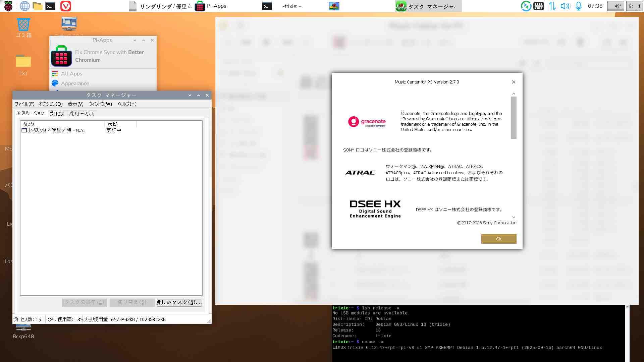
Task: Open the Raspberry Pi main menu
Action: [x=8, y=6]
